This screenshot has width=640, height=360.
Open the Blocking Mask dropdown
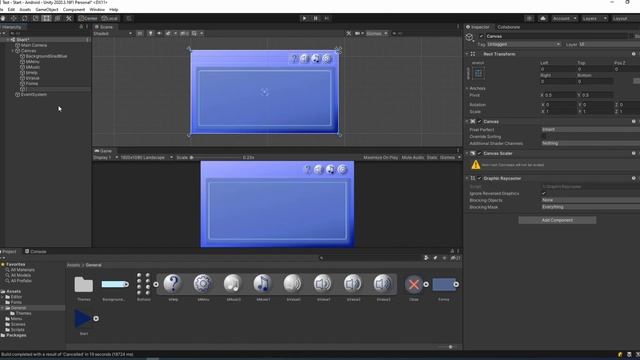click(590, 207)
